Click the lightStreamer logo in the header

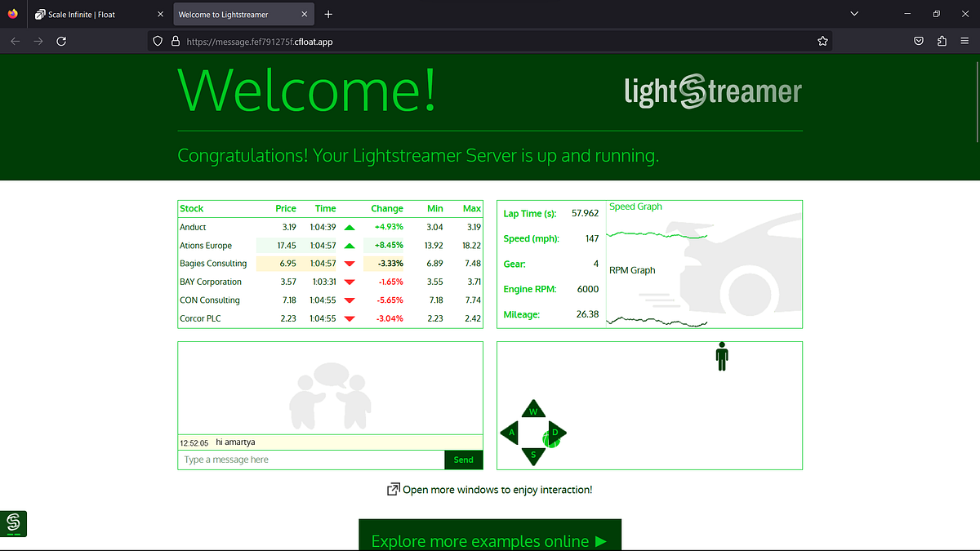point(712,91)
